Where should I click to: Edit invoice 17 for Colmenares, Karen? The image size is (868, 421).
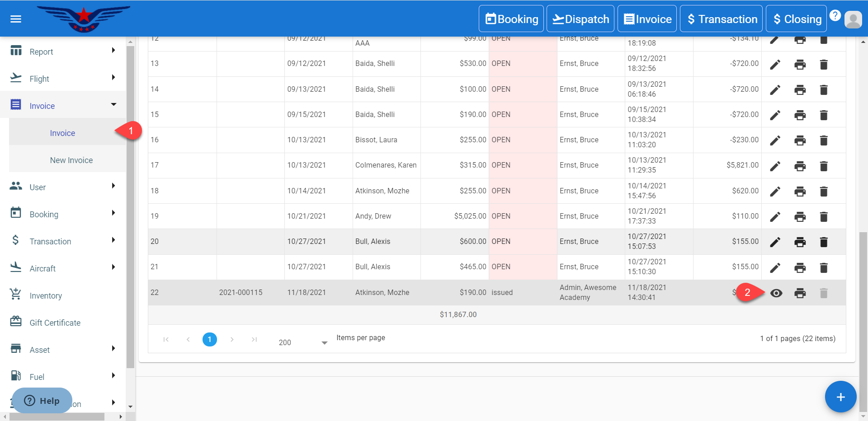(x=775, y=166)
